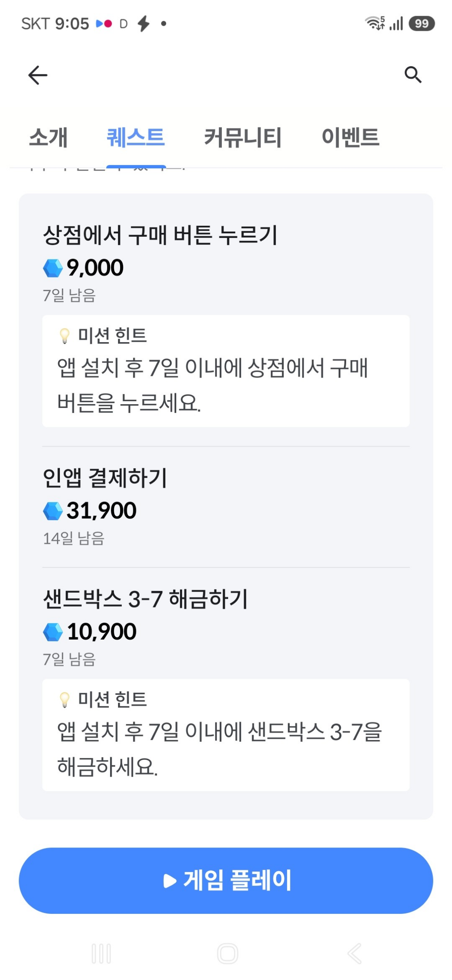The height and width of the screenshot is (980, 452).
Task: Switch to the 소개 tab
Action: [48, 138]
